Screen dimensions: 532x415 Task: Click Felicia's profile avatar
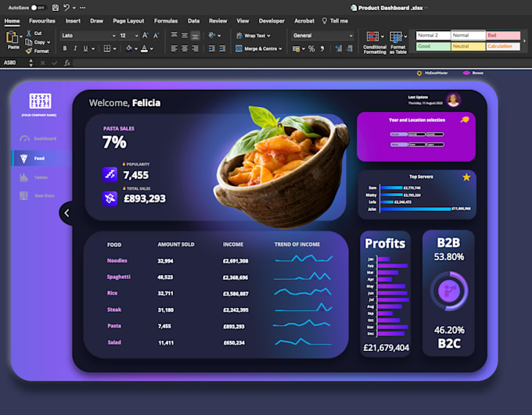tap(453, 100)
